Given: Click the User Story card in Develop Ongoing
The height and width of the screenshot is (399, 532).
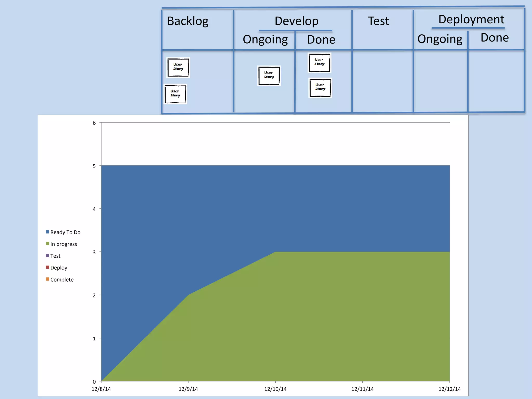Looking at the screenshot, I should [x=269, y=76].
